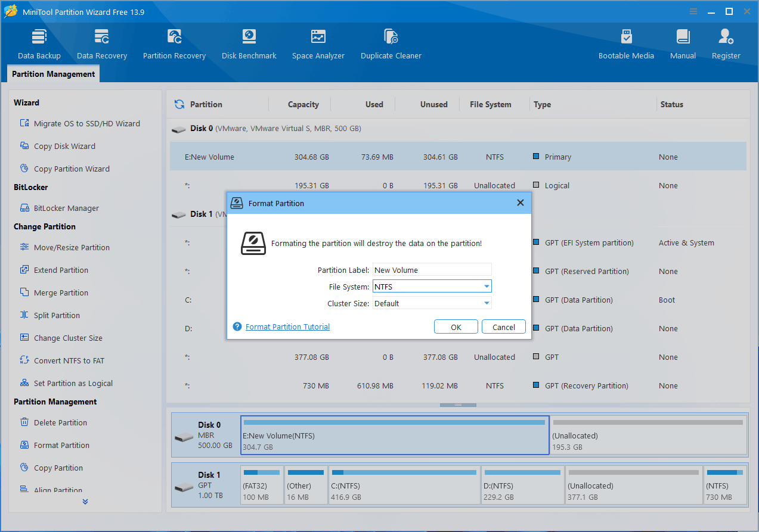Open Partition Recovery tool

pyautogui.click(x=174, y=44)
